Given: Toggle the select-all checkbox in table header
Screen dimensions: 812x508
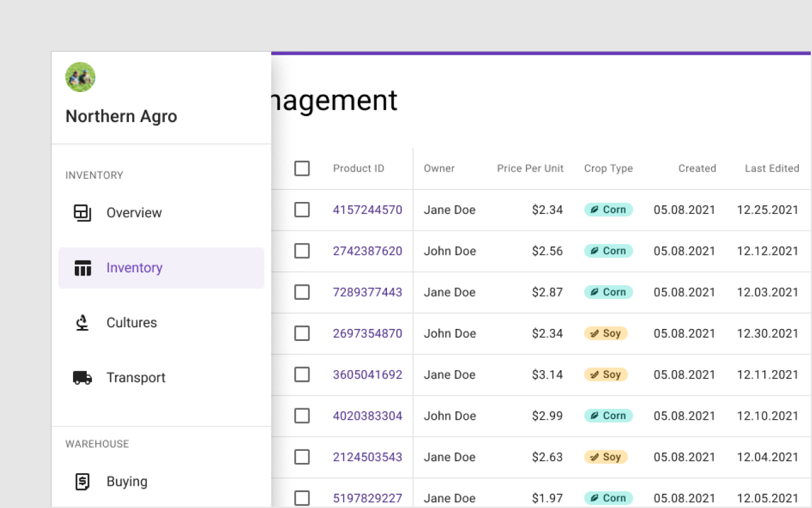Looking at the screenshot, I should pyautogui.click(x=302, y=168).
